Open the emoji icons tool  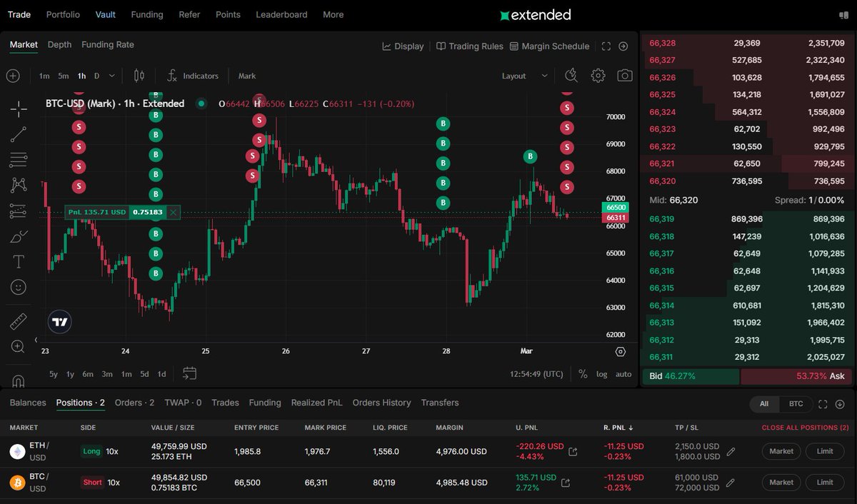tap(19, 287)
